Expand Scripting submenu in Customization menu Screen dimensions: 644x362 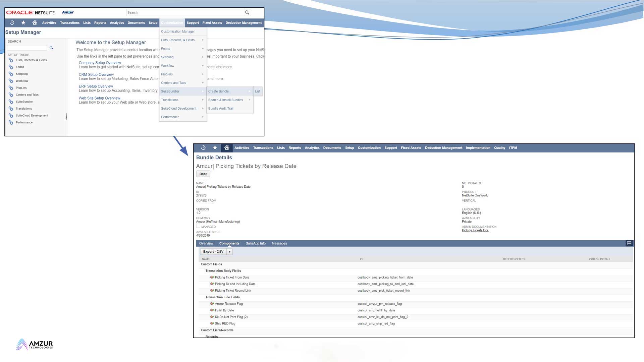(203, 57)
